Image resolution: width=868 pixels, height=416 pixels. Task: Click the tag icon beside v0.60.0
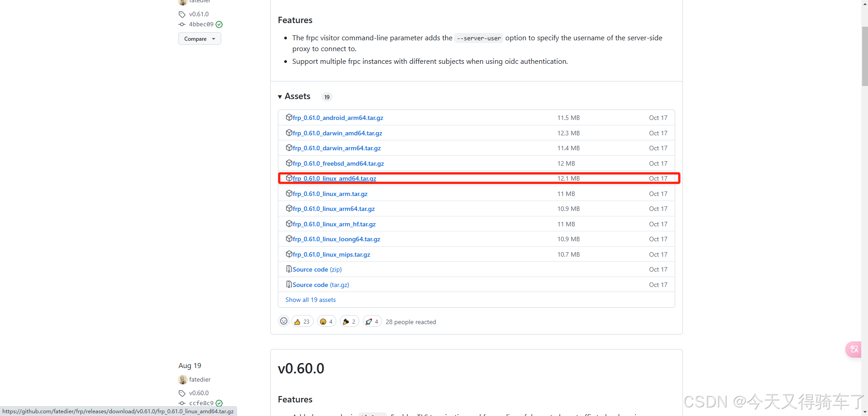pos(182,393)
